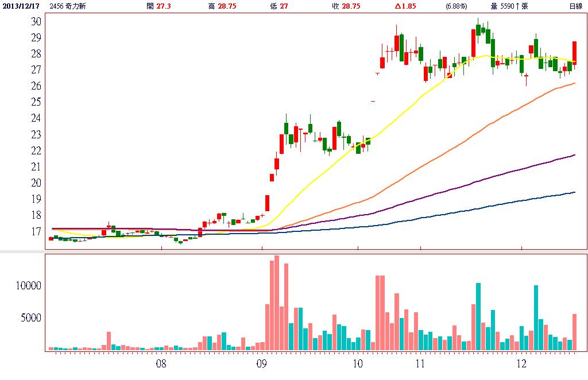The image size is (588, 380).
Task: Click the 日線 daily chart label
Action: pyautogui.click(x=575, y=6)
